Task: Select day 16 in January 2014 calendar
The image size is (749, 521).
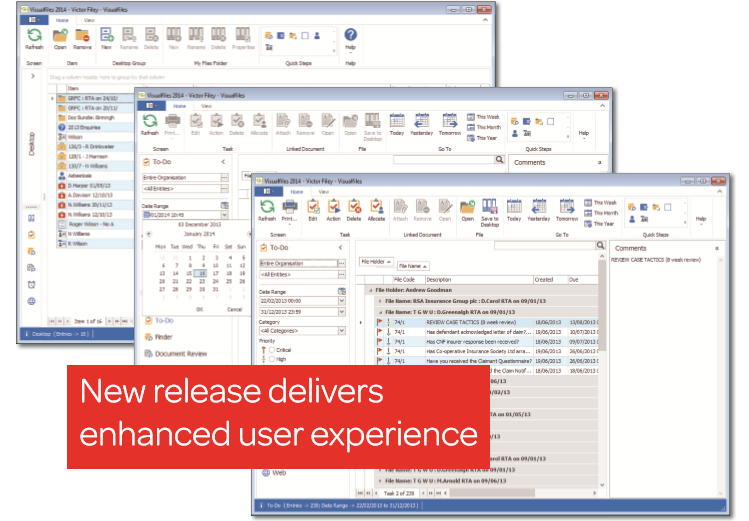Action: click(x=202, y=273)
